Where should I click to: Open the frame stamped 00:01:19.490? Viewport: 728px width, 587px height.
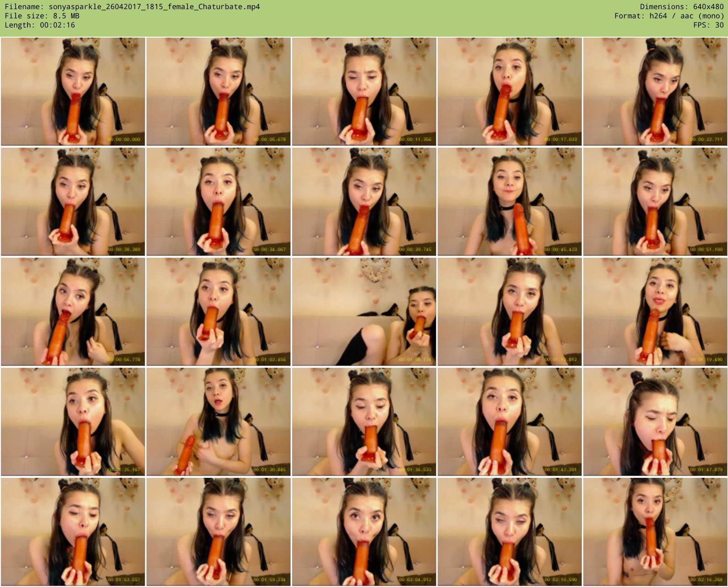coord(655,312)
